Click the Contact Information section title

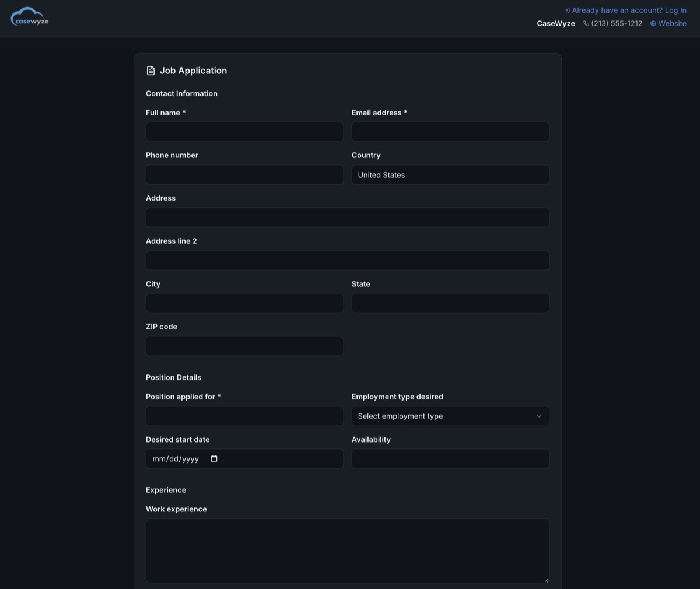181,93
